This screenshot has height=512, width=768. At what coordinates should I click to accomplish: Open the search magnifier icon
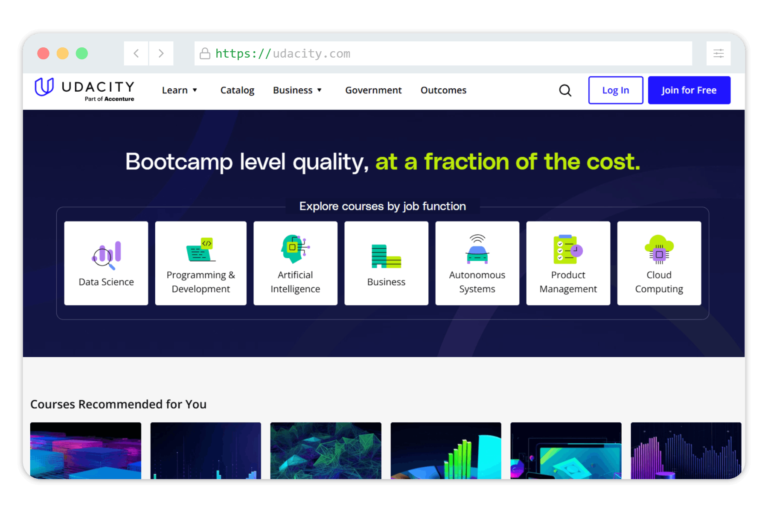pyautogui.click(x=565, y=90)
